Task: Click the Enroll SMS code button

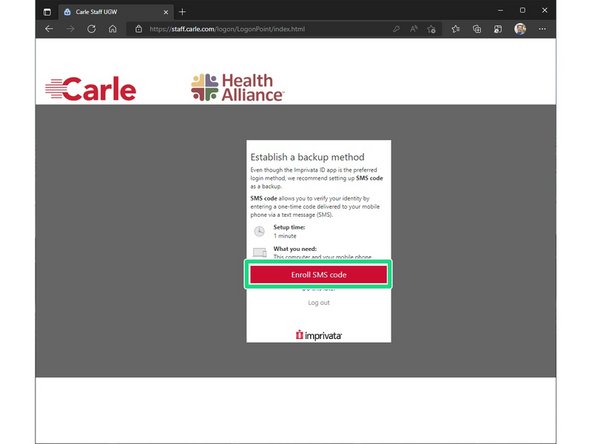Action: [318, 274]
